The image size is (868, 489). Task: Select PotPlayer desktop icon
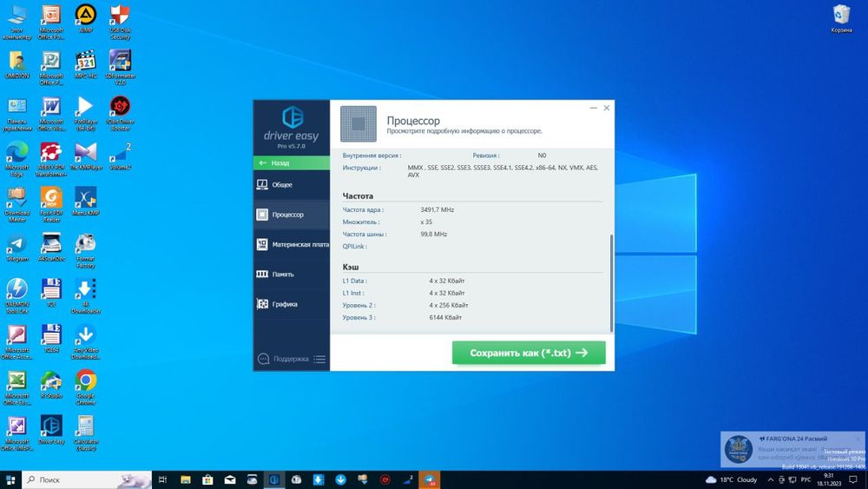point(85,113)
